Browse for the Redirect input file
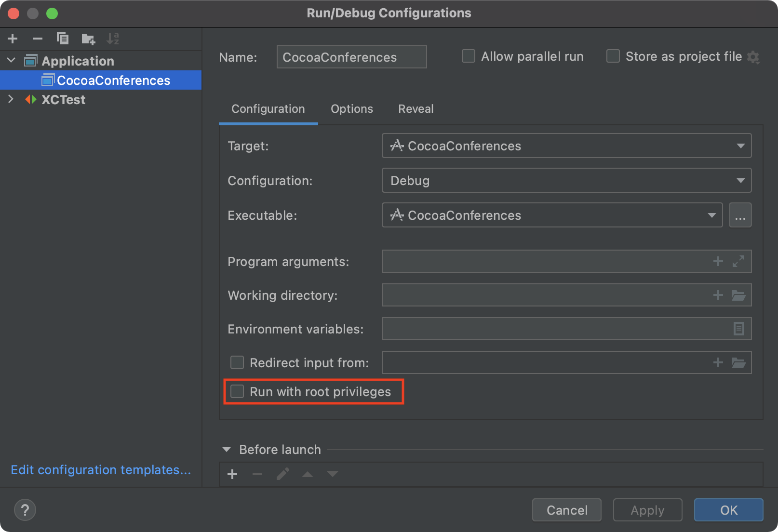Viewport: 778px width, 532px height. tap(738, 362)
